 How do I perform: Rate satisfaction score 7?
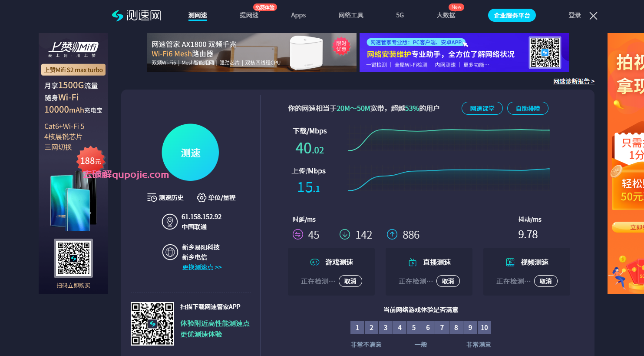coord(442,327)
